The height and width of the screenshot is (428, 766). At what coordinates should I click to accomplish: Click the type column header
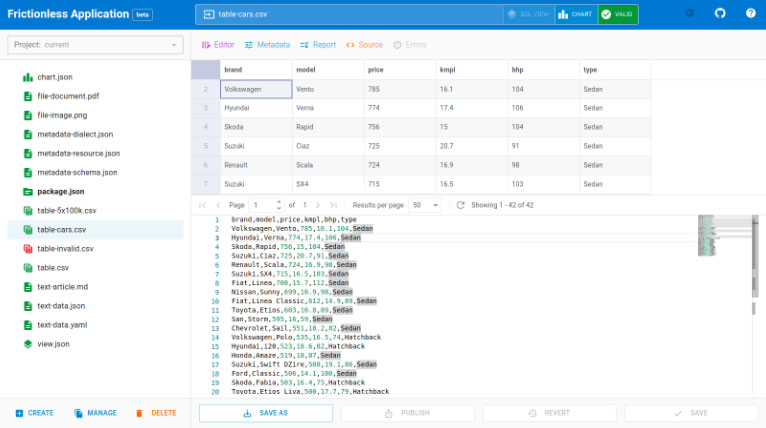(615, 70)
